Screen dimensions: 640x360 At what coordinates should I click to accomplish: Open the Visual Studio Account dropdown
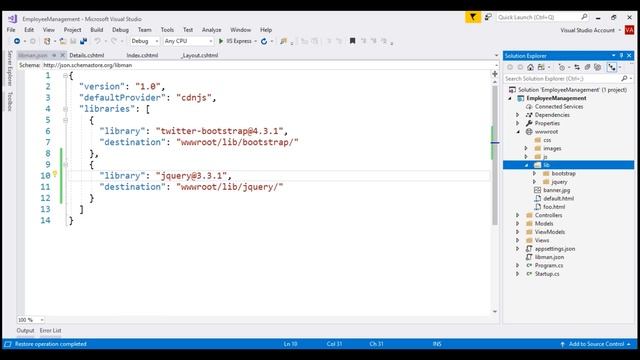point(620,31)
